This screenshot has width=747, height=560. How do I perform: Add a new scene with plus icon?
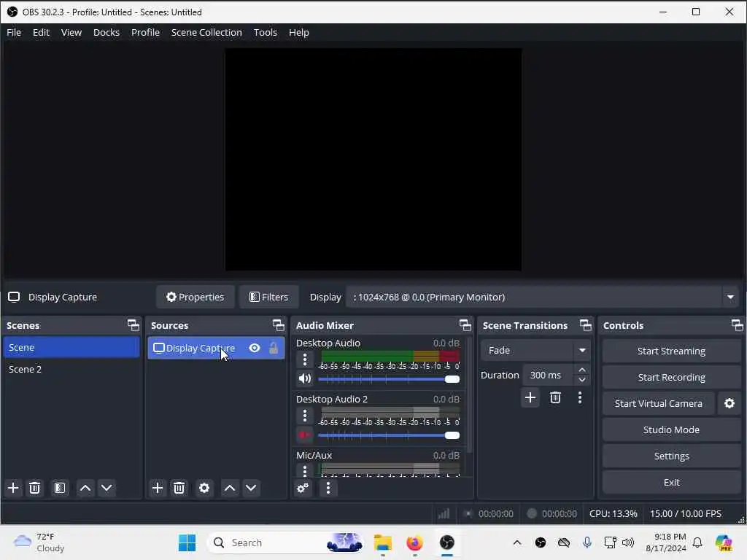(13, 488)
